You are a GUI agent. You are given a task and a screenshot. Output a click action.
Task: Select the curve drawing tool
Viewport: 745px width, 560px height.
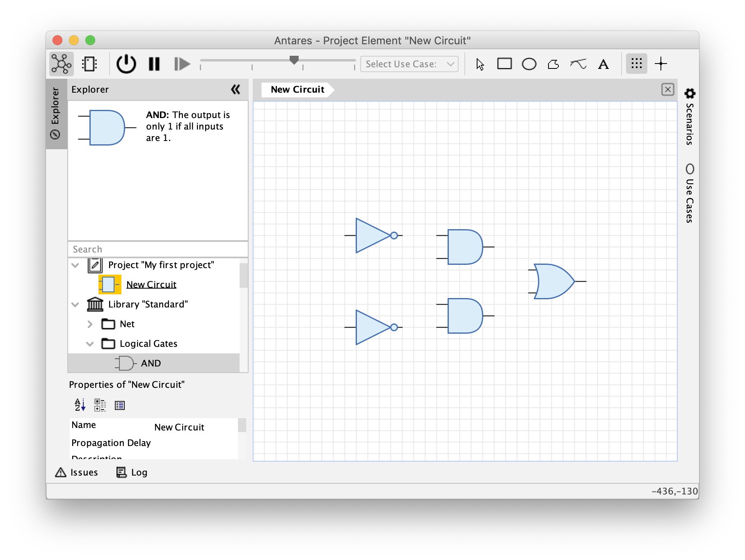[578, 64]
